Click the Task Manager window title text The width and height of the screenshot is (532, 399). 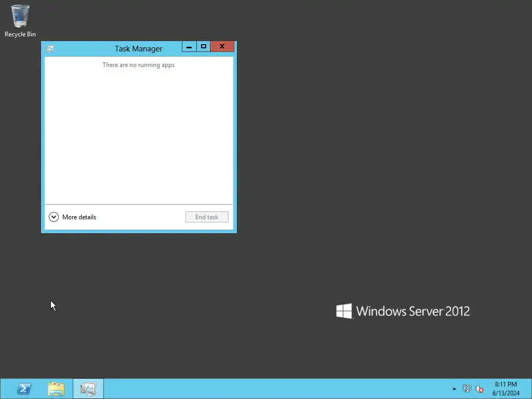pos(138,48)
